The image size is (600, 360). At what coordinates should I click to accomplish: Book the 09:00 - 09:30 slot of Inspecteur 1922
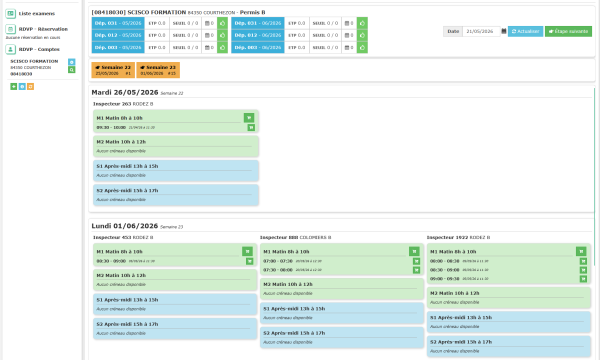coord(583,279)
